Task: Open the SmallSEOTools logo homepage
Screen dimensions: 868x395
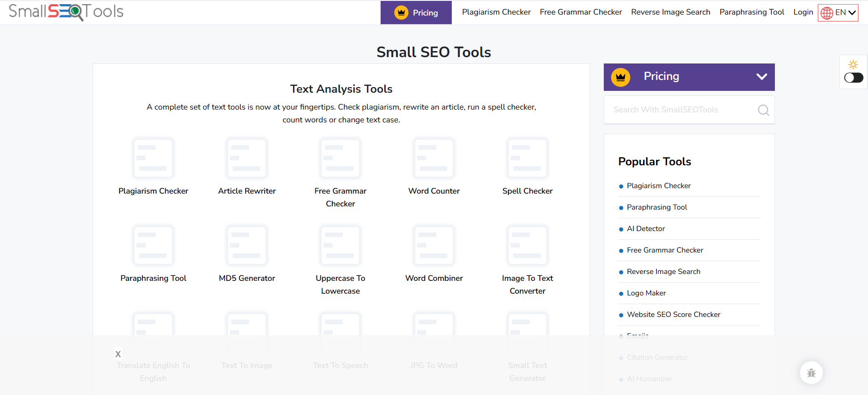Action: (x=66, y=12)
